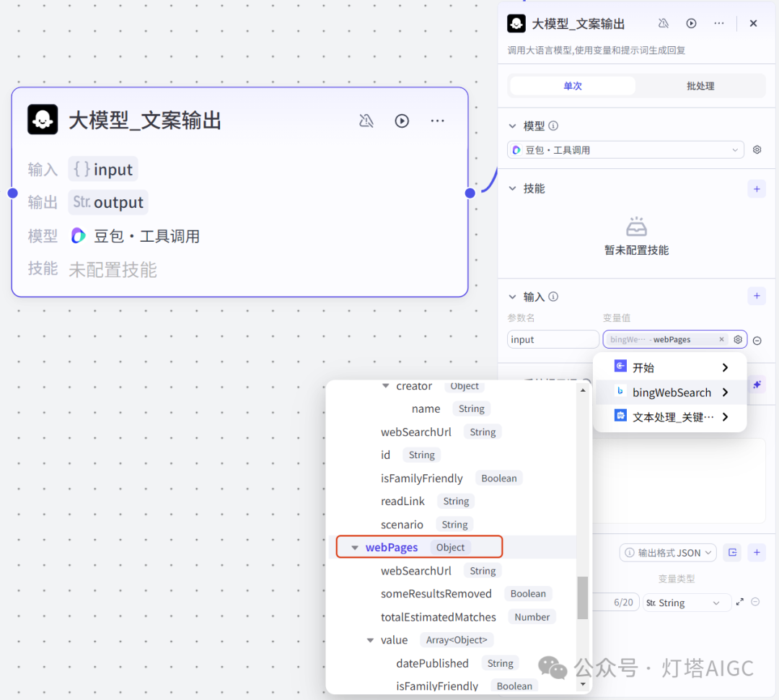Collapse the webPages node with its triangle
Viewport: 779px width, 700px height.
click(x=355, y=548)
